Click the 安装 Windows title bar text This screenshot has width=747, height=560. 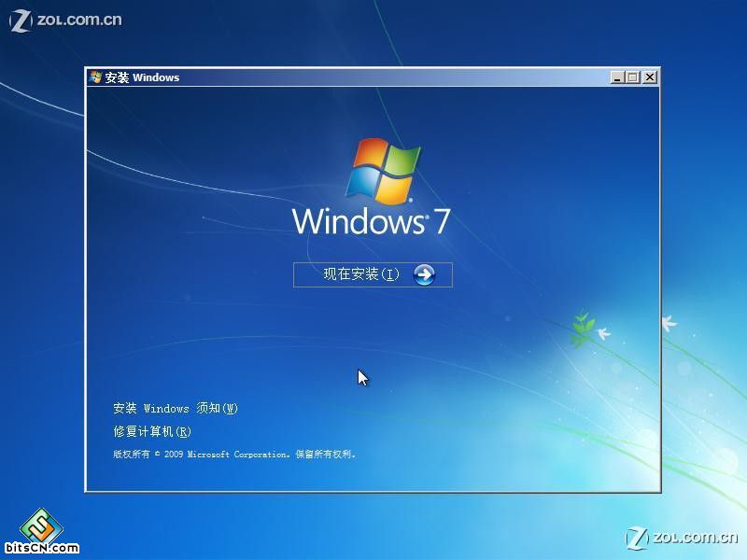click(x=142, y=77)
